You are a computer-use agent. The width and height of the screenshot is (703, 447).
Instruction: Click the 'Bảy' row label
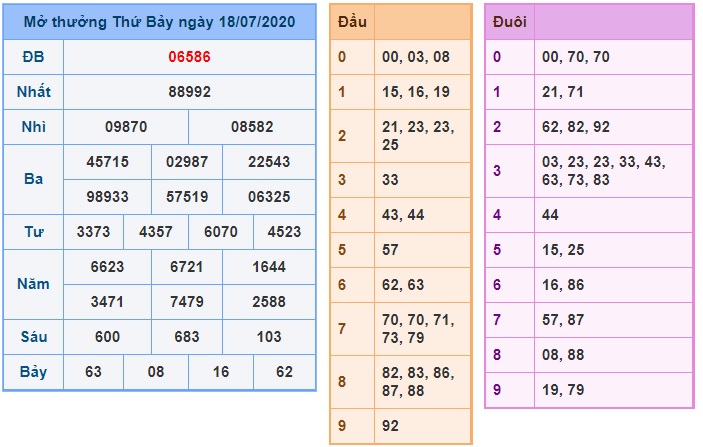coord(33,372)
